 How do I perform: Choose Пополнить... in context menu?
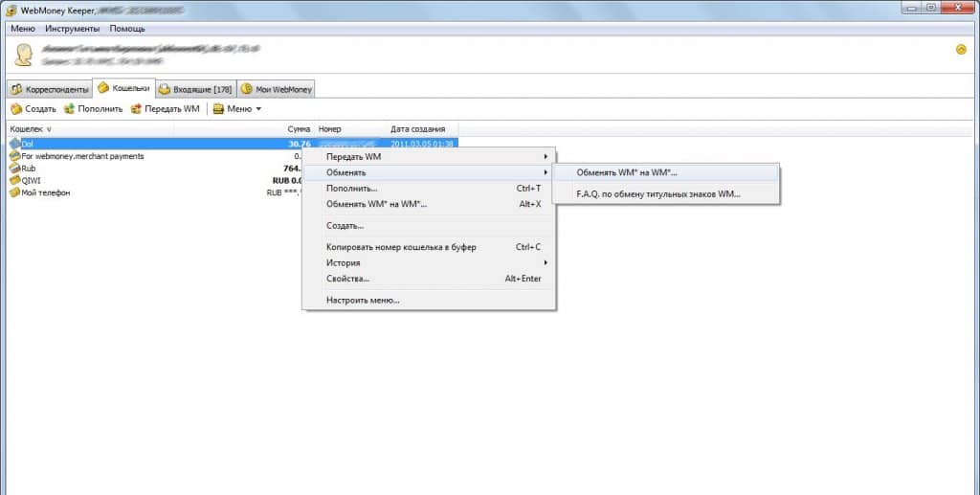tap(428, 188)
